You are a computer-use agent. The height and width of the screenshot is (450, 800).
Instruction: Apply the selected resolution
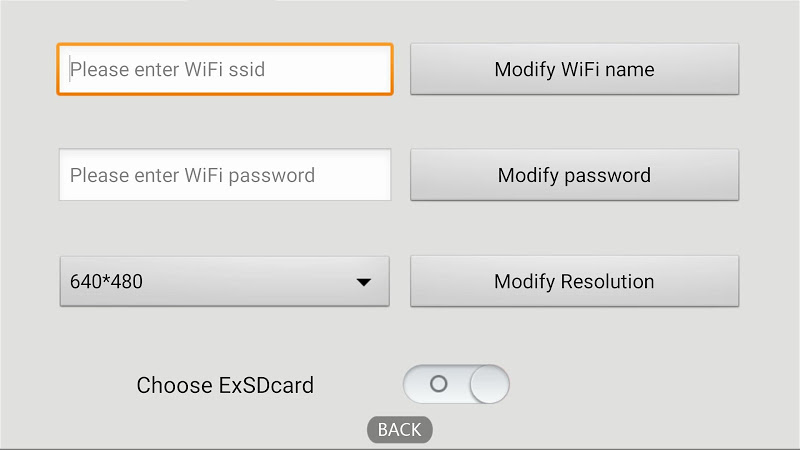(x=574, y=281)
